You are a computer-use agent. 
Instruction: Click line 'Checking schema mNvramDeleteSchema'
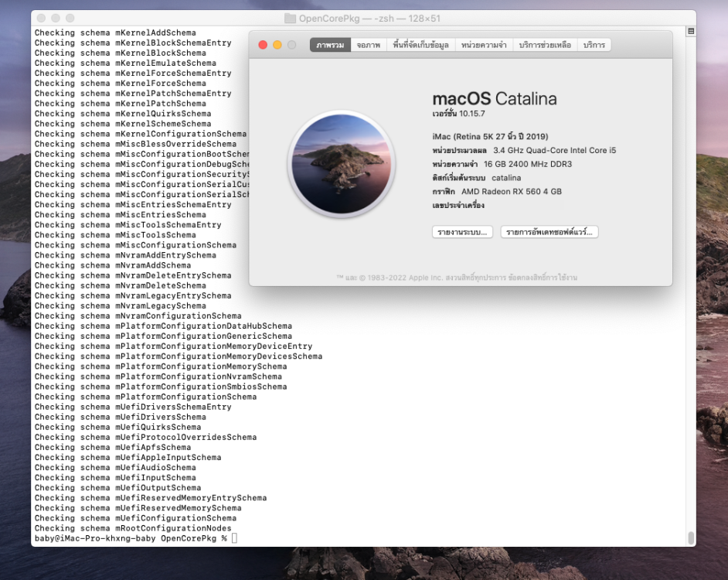pyautogui.click(x=121, y=285)
